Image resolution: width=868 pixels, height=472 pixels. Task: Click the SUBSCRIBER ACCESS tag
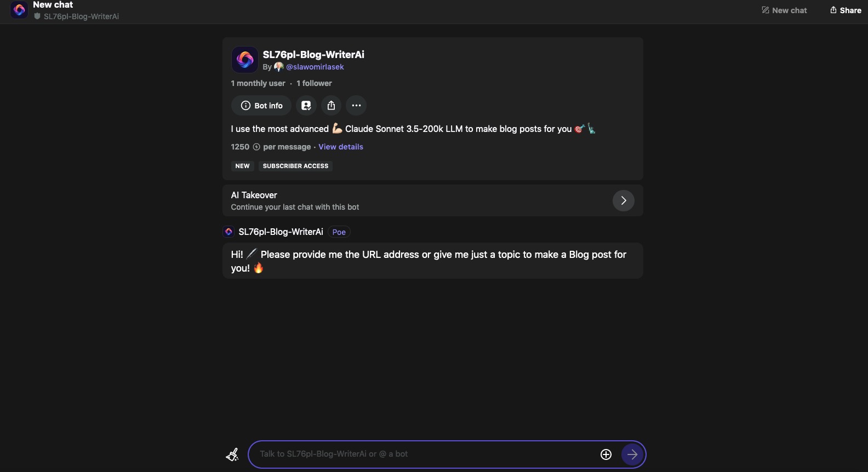point(295,166)
